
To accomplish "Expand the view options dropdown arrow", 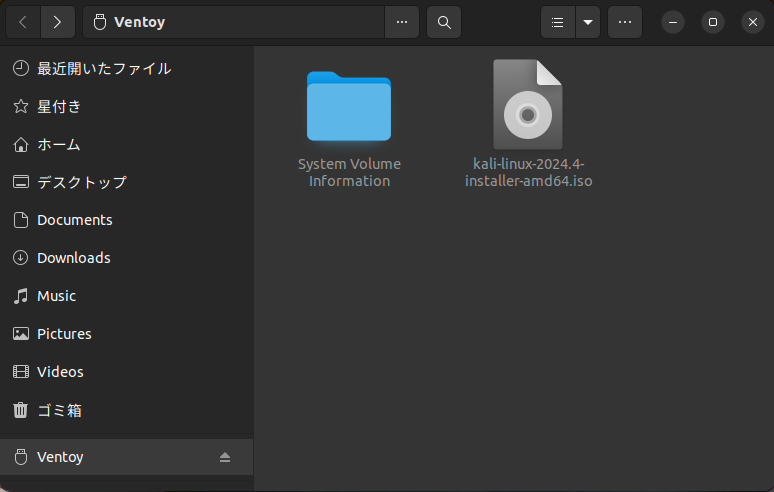I will (588, 22).
